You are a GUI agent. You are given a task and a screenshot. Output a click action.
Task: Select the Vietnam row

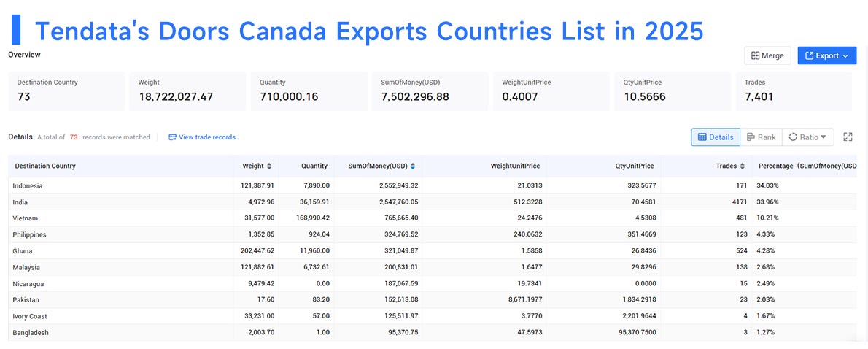point(433,218)
